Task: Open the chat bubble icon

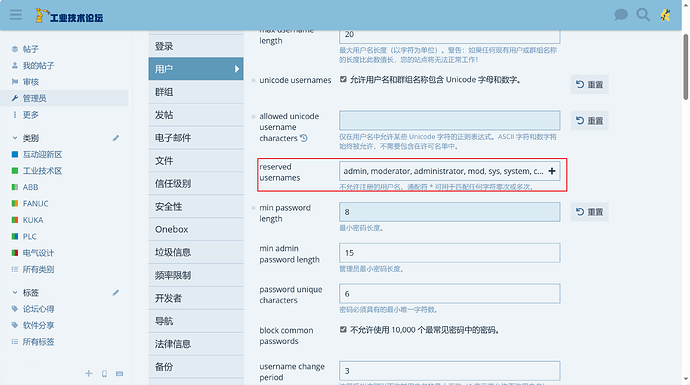Action: click(x=620, y=15)
